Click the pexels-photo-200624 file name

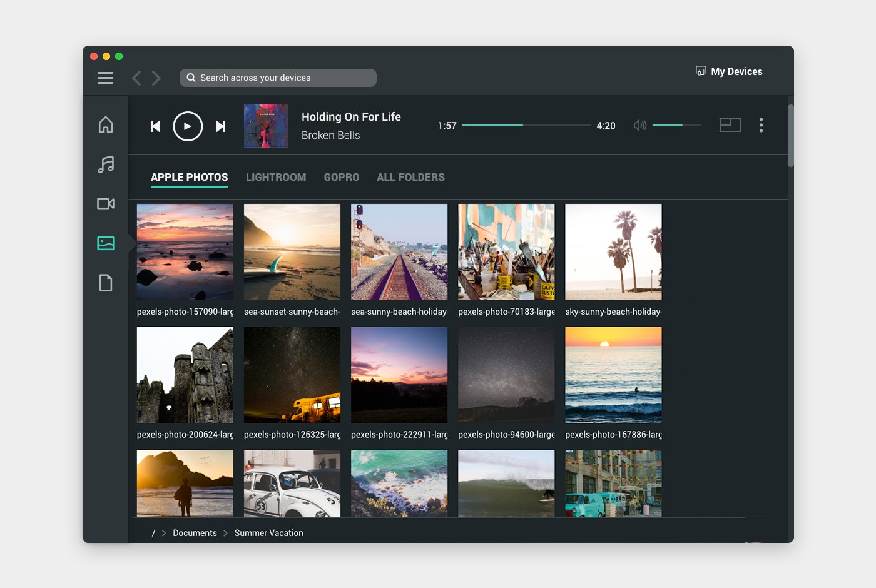[x=185, y=435]
